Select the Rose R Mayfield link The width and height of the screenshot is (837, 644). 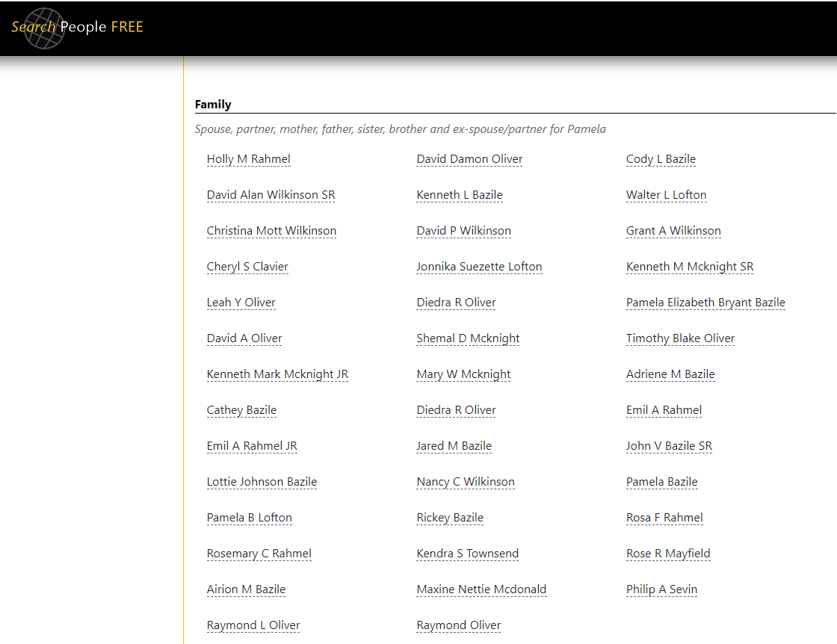click(x=668, y=554)
